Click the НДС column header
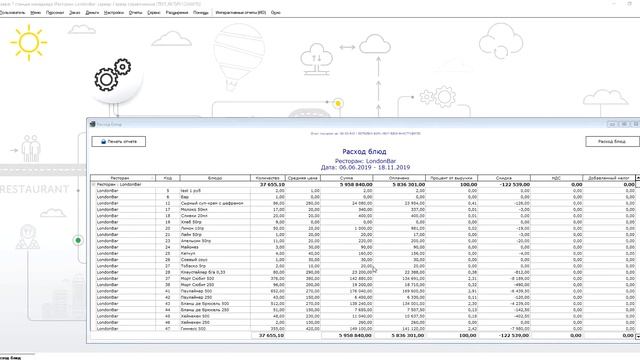Image resolution: width=640 pixels, height=360 pixels. [x=556, y=178]
